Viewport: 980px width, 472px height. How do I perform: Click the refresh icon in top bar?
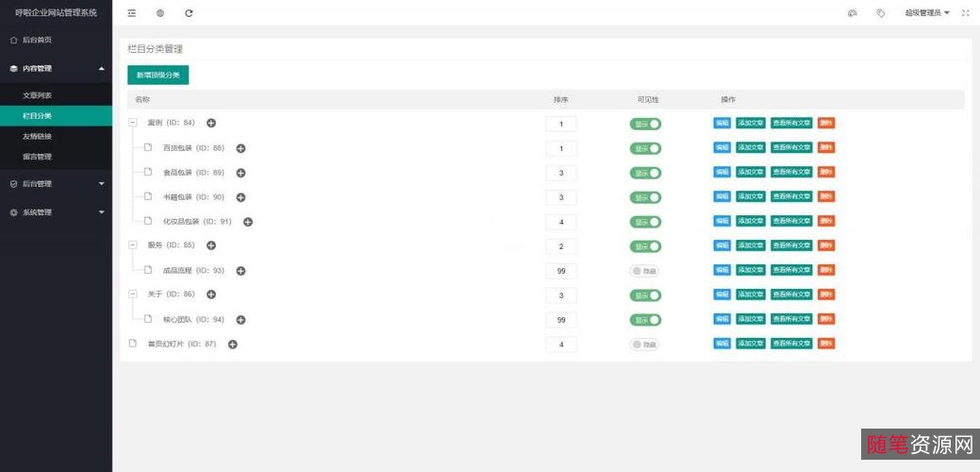(189, 13)
